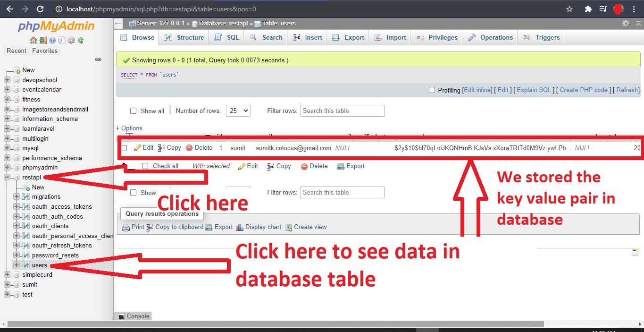Switch to the Structure tab
This screenshot has height=332, width=644.
point(184,38)
